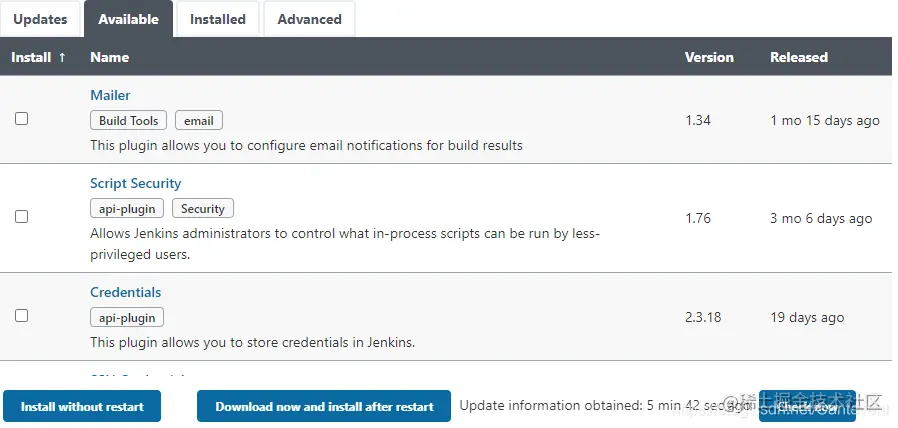Select the Credentials plugin checkbox
Viewport: 898px width, 428px height.
coord(21,316)
